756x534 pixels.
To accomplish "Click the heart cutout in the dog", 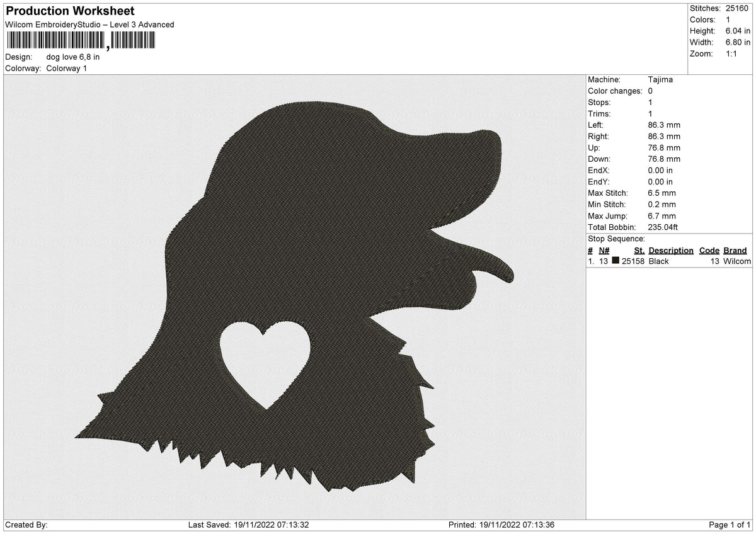I will point(265,362).
